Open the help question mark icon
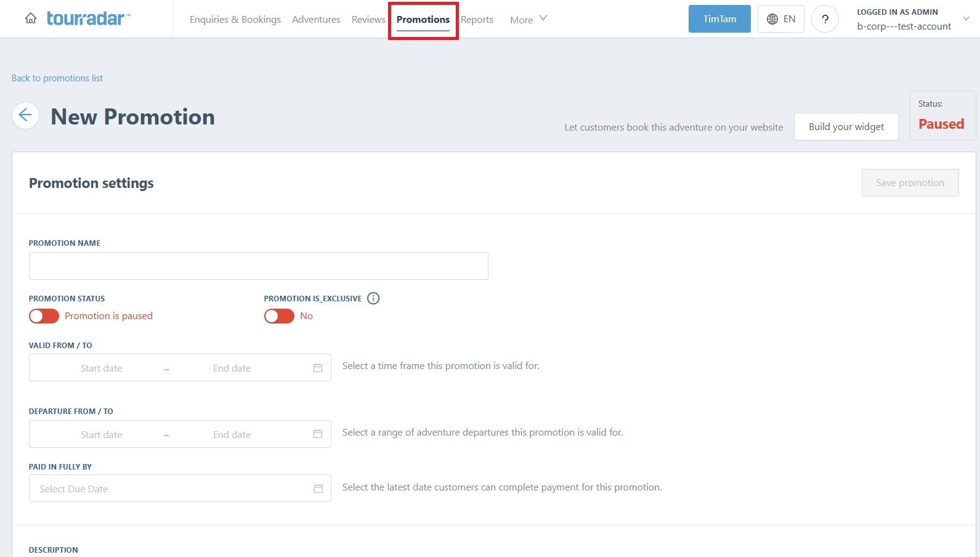This screenshot has height=557, width=980. tap(825, 19)
